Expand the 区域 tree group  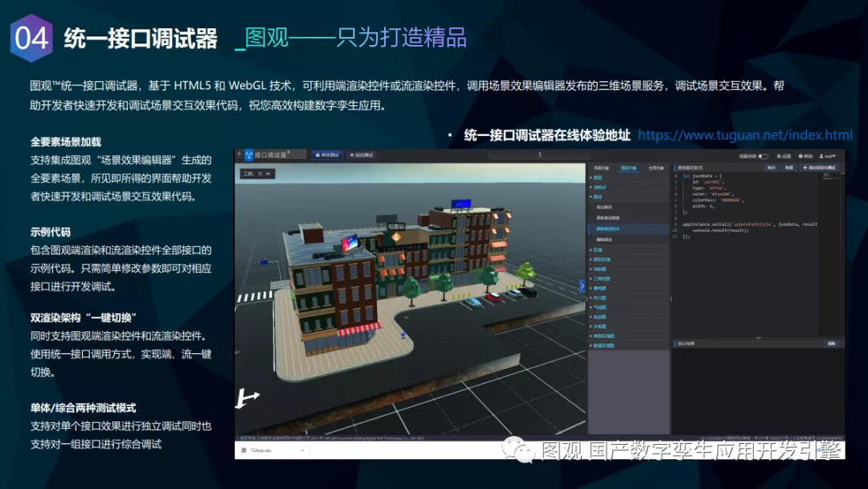pyautogui.click(x=591, y=250)
